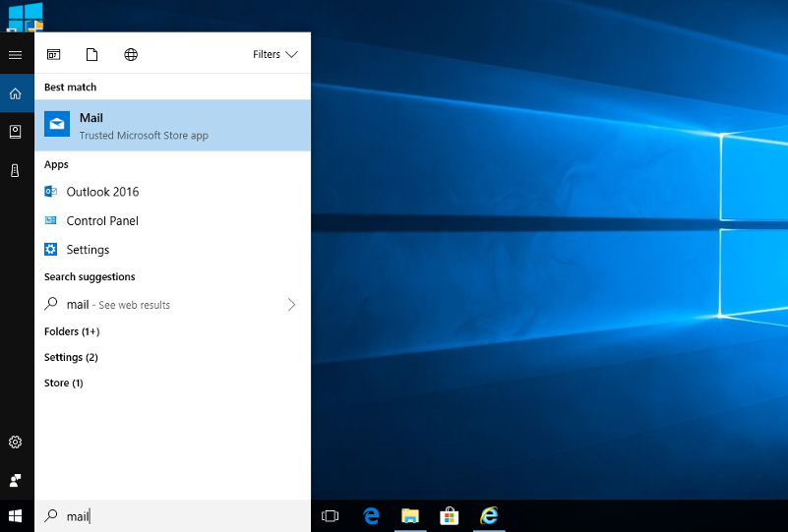Open Task View on the taskbar
788x532 pixels.
pyautogui.click(x=331, y=516)
